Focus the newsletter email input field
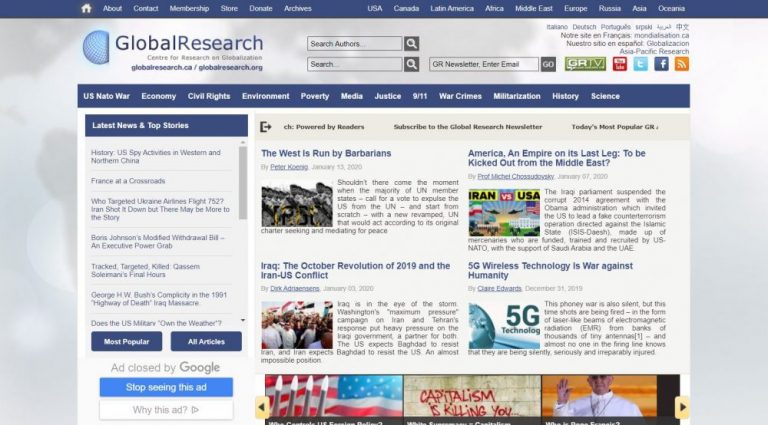Viewport: 768px width, 425px height. (x=484, y=64)
